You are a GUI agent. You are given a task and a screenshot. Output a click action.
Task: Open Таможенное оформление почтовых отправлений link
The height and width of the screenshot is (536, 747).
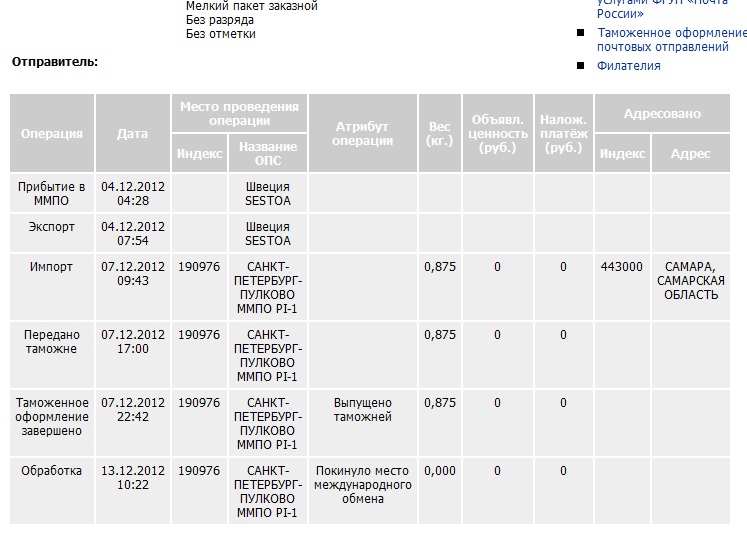coord(671,39)
